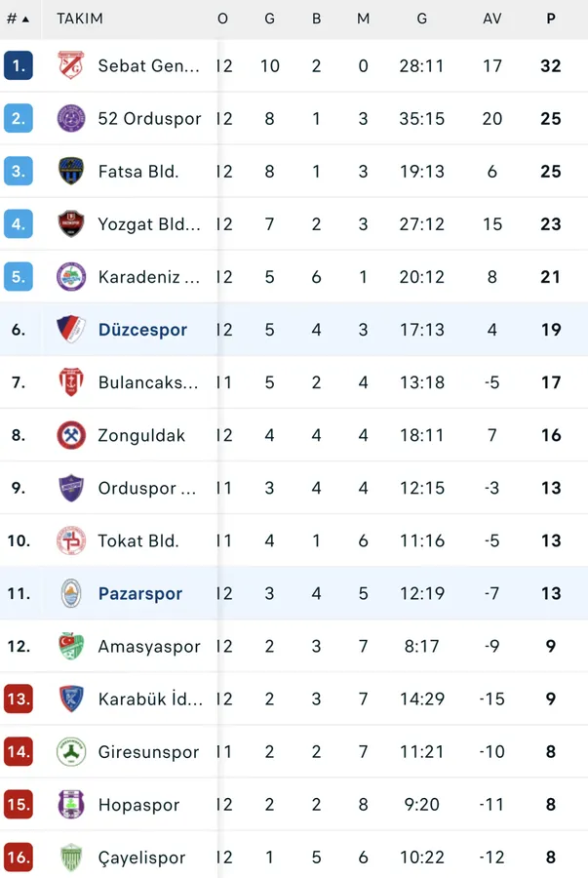Image resolution: width=588 pixels, height=878 pixels.
Task: Sort table by the # rank column
Action: point(18,19)
